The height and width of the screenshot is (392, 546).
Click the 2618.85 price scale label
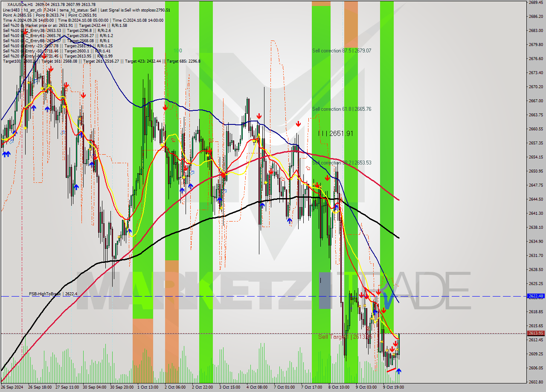tap(536, 311)
